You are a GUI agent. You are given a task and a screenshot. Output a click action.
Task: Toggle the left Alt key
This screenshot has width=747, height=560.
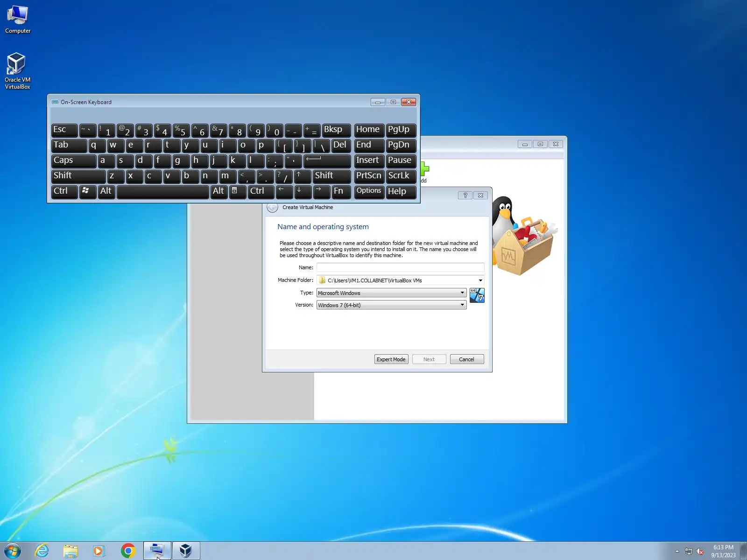[106, 191]
